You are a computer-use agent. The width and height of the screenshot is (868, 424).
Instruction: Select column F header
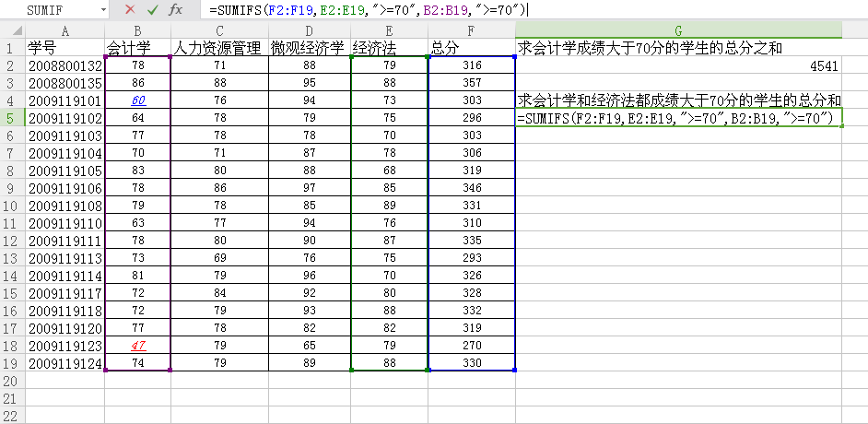point(471,30)
